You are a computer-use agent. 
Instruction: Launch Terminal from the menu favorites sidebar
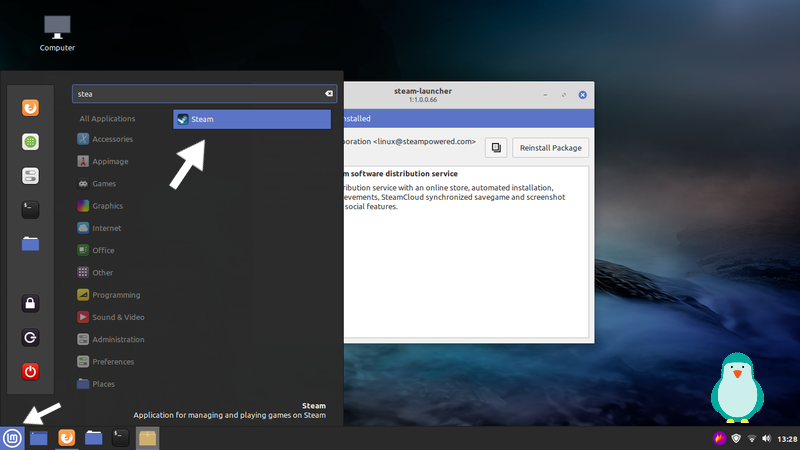click(30, 210)
